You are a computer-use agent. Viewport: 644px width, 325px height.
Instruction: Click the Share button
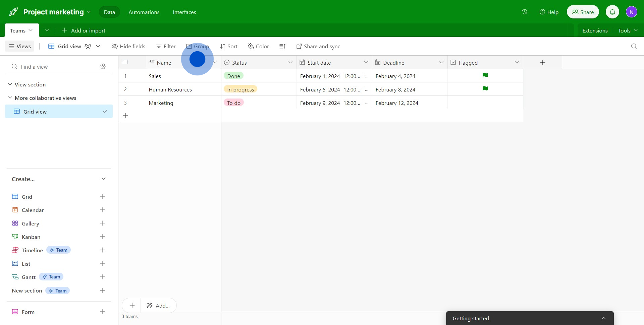click(x=583, y=12)
